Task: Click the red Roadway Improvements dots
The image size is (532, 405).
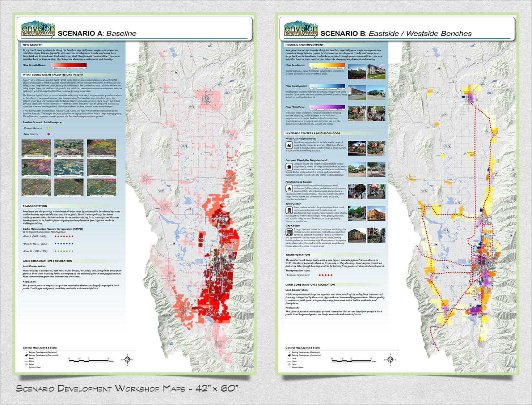Action: click(325, 275)
